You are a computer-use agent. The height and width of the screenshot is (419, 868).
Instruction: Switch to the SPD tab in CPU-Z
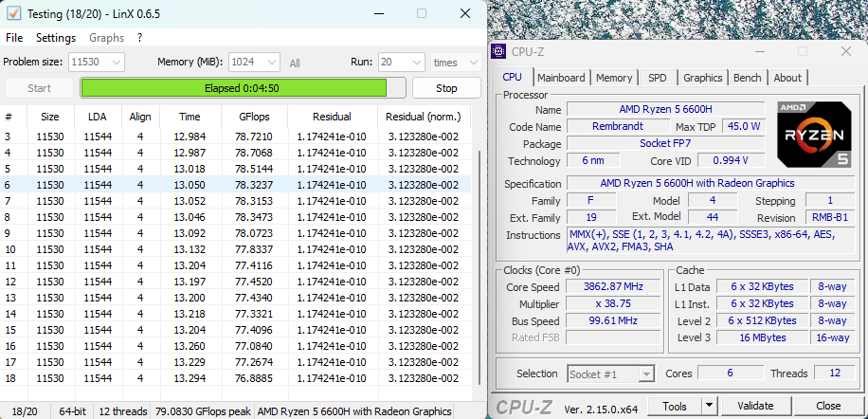click(x=657, y=78)
